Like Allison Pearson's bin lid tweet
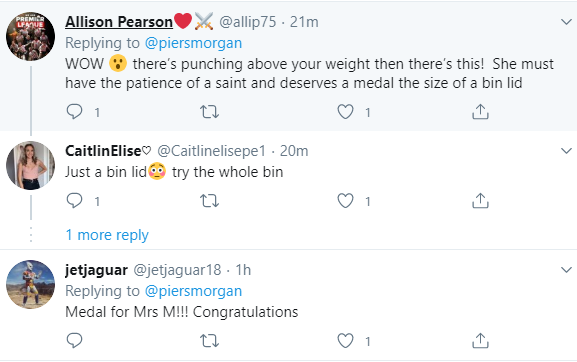The image size is (577, 362). [x=346, y=112]
